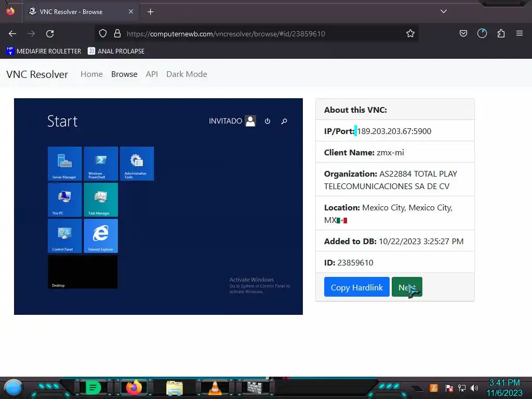Open File Explorer from the taskbar
Screen dimensions: 532x399
[x=175, y=388]
